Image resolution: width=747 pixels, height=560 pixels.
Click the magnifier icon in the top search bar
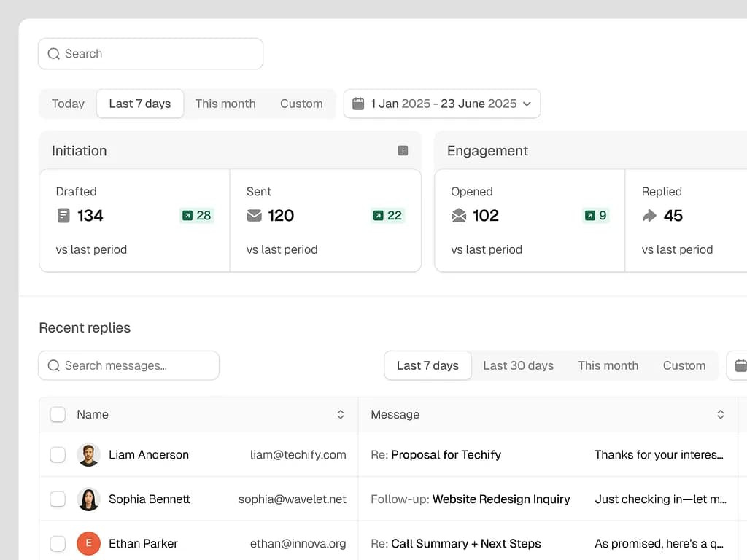coord(53,54)
